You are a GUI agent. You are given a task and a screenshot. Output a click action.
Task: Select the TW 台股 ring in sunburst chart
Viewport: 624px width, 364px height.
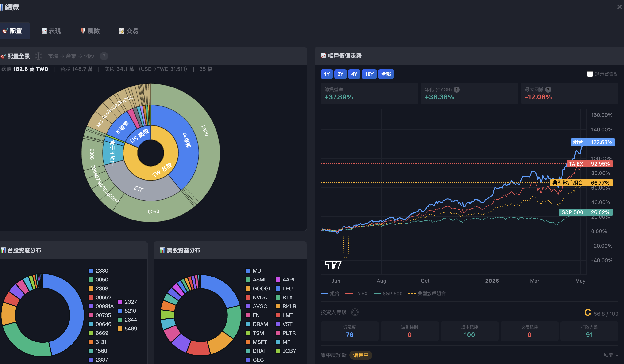(x=162, y=170)
